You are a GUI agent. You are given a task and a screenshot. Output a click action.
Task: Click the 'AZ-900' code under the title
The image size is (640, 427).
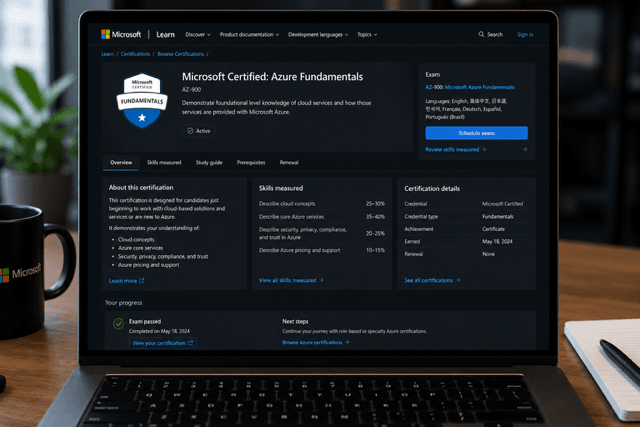pyautogui.click(x=191, y=89)
